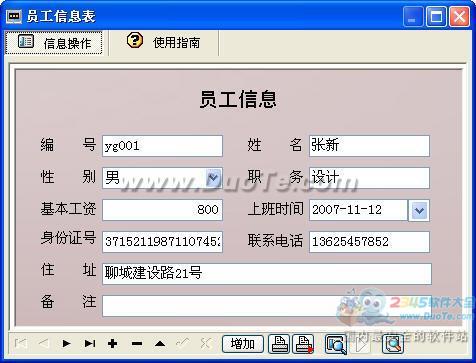Click the 身份证号 input field
Image resolution: width=476 pixels, height=363 pixels.
(x=162, y=242)
